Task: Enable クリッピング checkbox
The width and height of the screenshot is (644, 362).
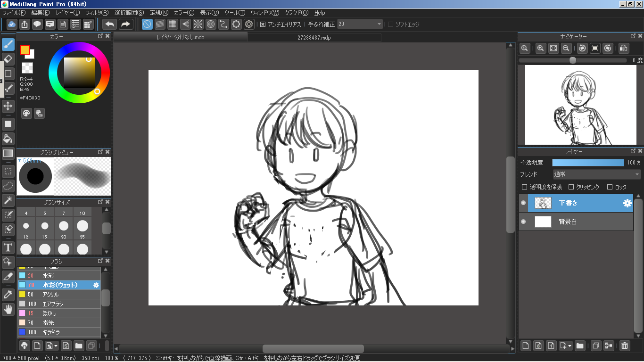Action: coord(571,187)
